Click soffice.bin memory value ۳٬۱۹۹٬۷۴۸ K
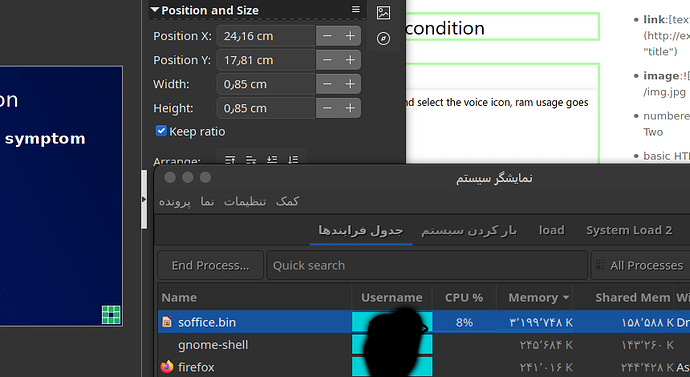 [541, 322]
